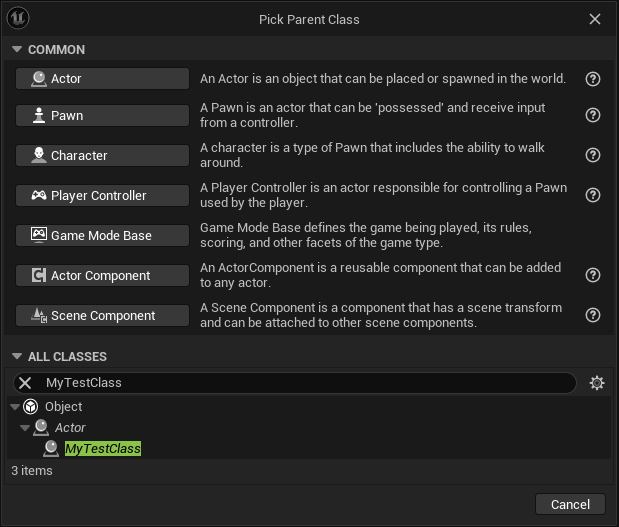Click the help icon beside Pawn description
This screenshot has height=527, width=619.
593,116
